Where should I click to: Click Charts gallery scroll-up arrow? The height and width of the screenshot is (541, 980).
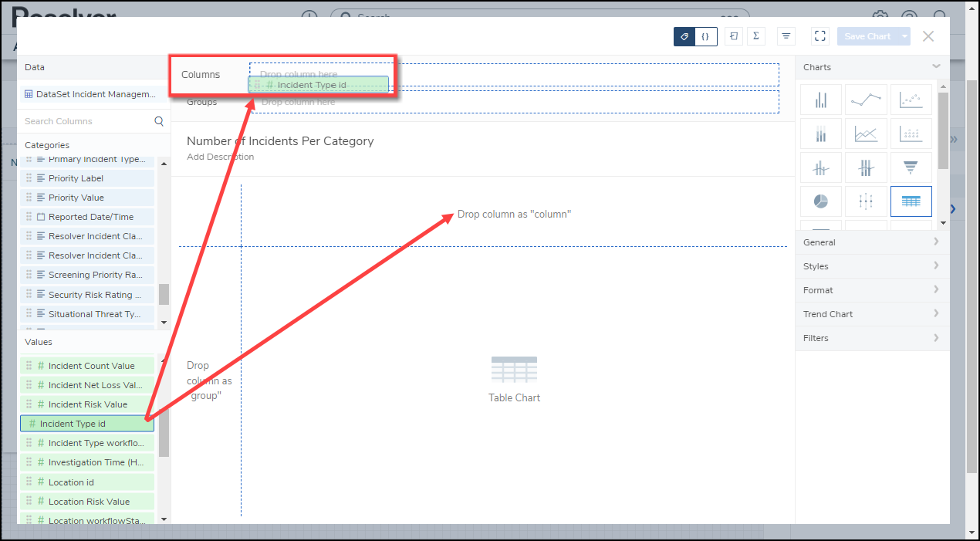(x=943, y=86)
